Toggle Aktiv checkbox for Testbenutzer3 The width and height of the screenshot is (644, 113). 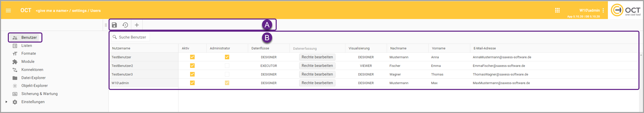(192, 74)
